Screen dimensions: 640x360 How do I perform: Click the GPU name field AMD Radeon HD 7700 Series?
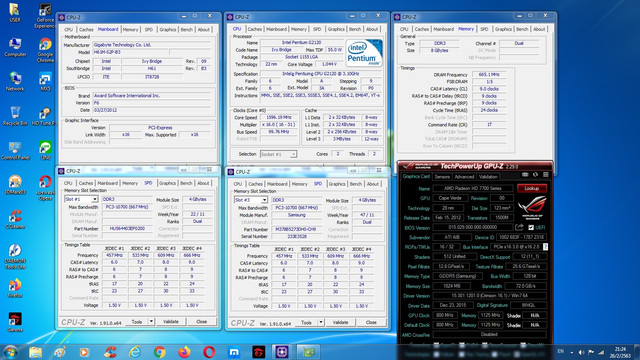(x=472, y=188)
